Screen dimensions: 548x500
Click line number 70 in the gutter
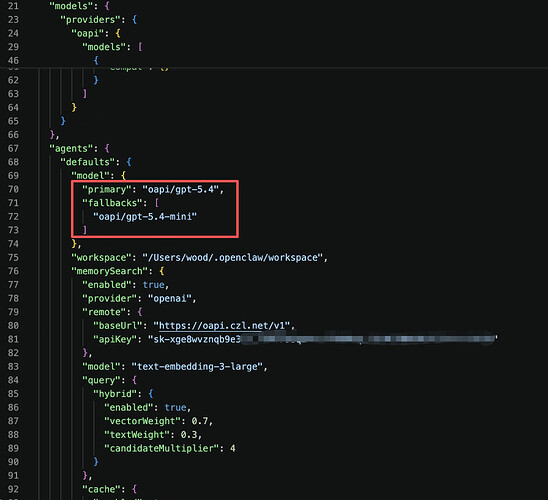(13, 189)
